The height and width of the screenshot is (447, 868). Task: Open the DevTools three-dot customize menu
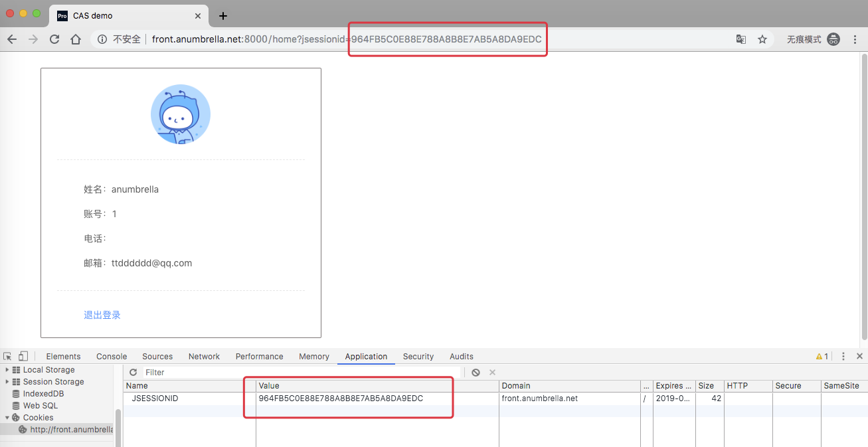pyautogui.click(x=842, y=356)
